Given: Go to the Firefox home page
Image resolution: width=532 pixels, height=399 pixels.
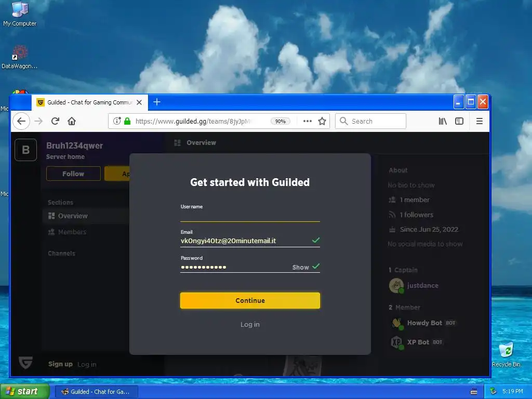Looking at the screenshot, I should (72, 121).
